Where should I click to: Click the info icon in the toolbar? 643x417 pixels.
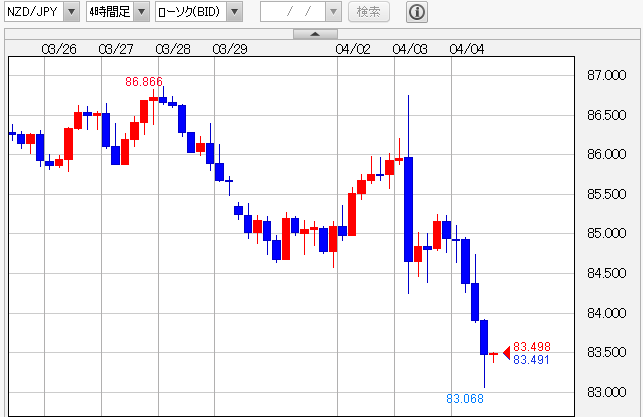[x=417, y=12]
